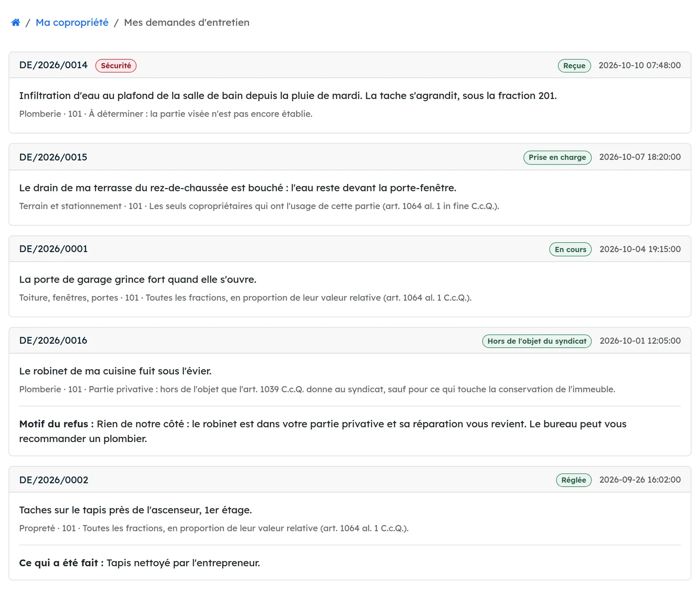
Task: Click Hors de l'objet du syndicat badge
Action: (537, 341)
